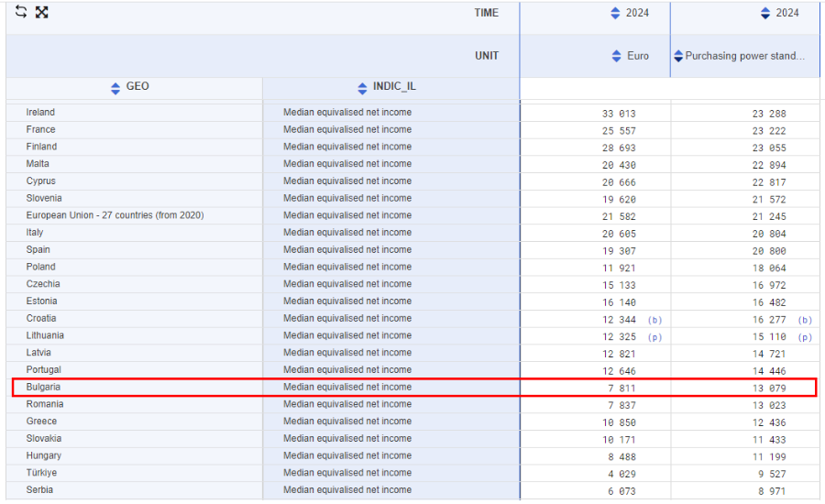The image size is (825, 504).
Task: Click Ireland's Euro value 33 013
Action: 619,114
